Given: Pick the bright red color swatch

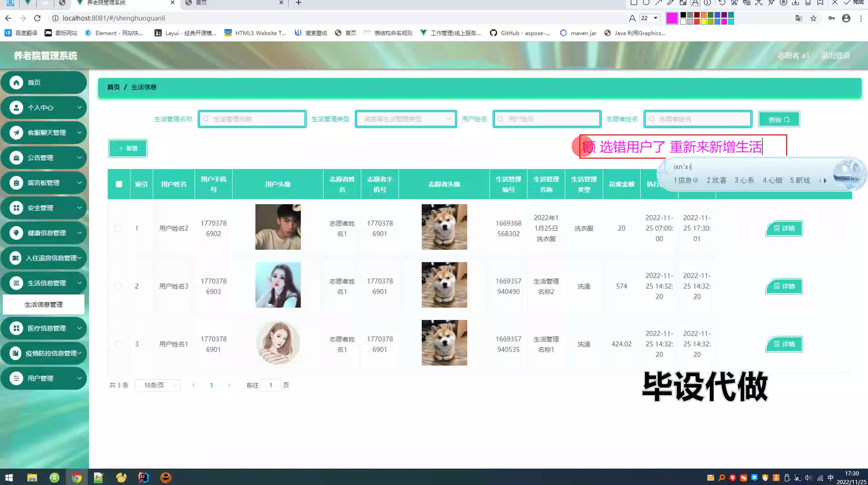Looking at the screenshot, I should pos(697,22).
